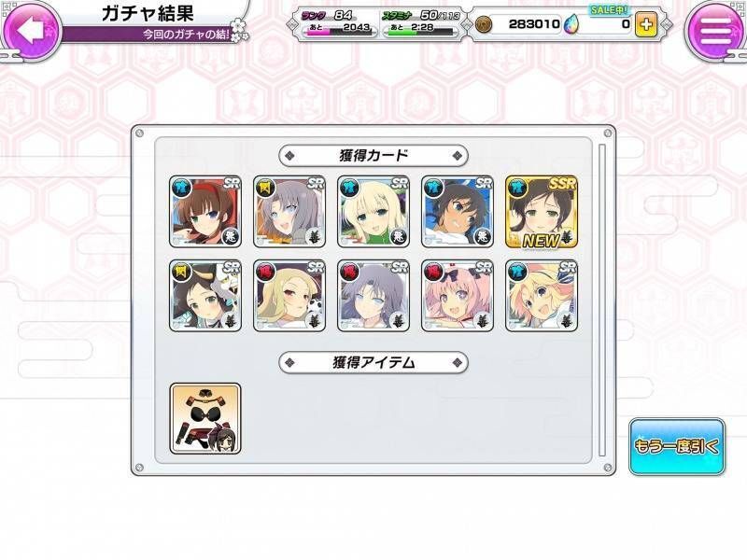Screen dimensions: 747x560
Task: Select the black-haired horned SR card
Action: coord(205,296)
